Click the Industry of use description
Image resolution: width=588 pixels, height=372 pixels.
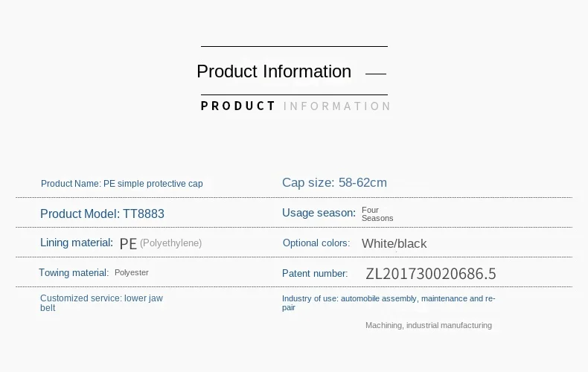(x=389, y=303)
